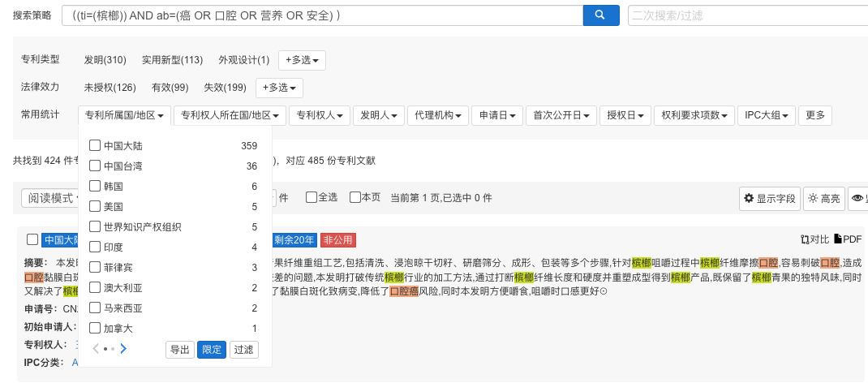Select the 发明(310) patent type filter

coord(105,60)
